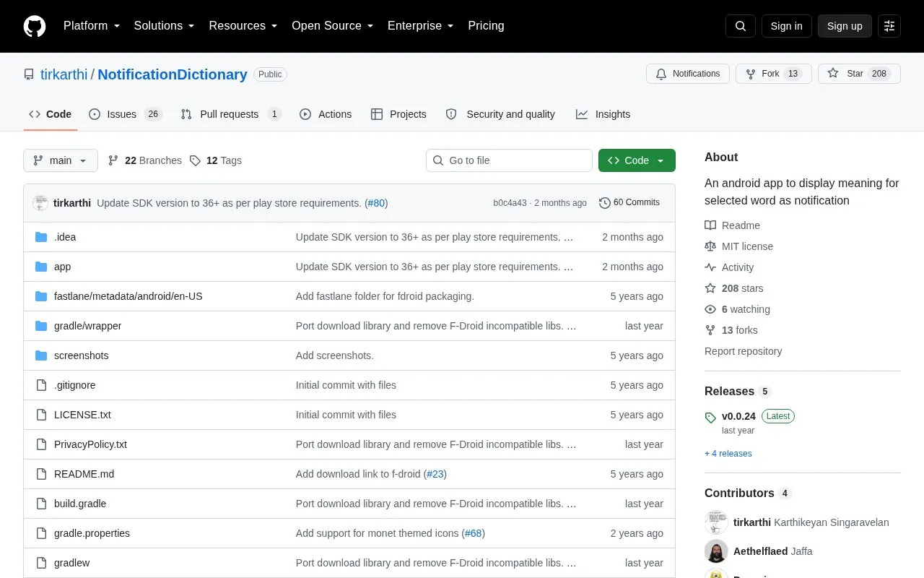Click the Aethelflaed contributor avatar
Viewport: 924px width, 578px height.
(x=716, y=551)
